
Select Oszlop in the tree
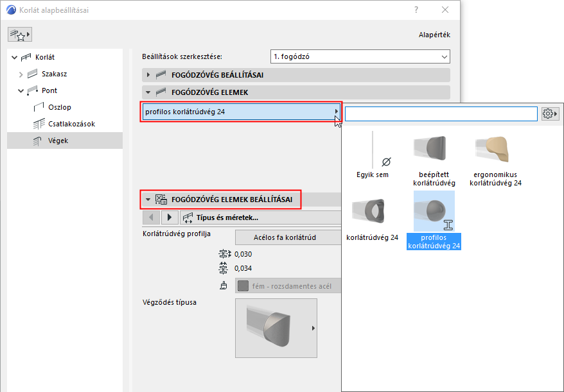(x=60, y=107)
